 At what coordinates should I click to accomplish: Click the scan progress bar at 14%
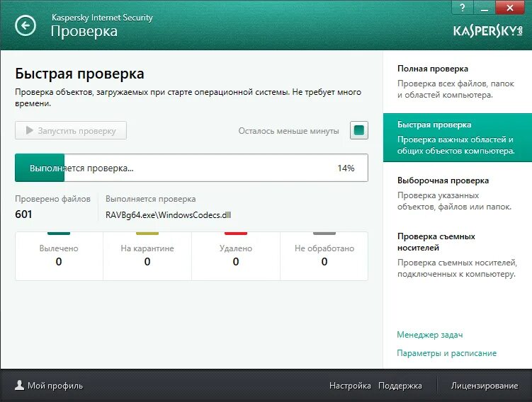click(x=191, y=168)
